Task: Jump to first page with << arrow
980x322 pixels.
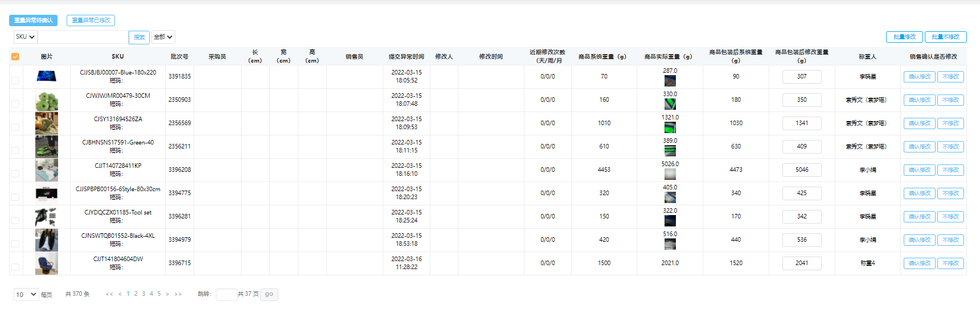Action: tap(109, 294)
